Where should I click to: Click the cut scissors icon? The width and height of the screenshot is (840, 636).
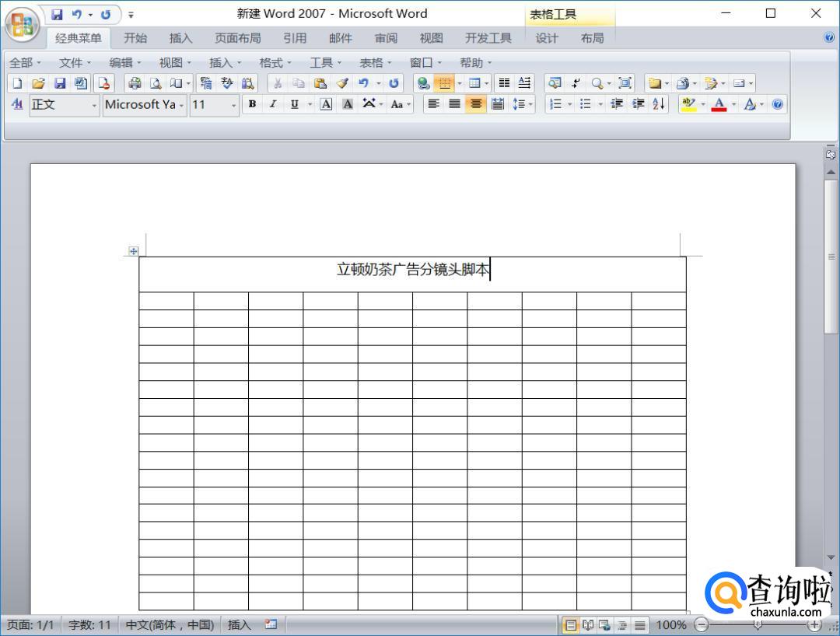(x=278, y=83)
